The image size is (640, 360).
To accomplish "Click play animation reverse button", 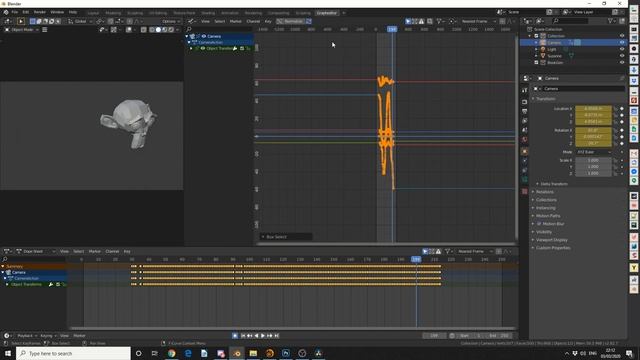I will click(x=256, y=336).
